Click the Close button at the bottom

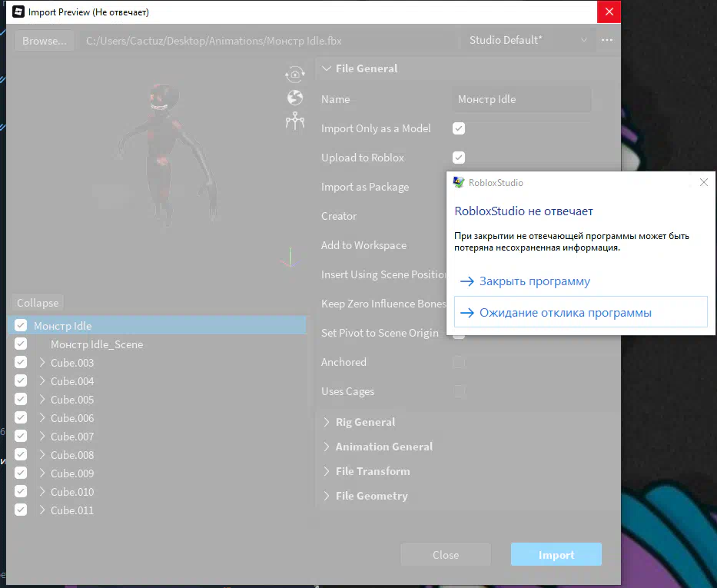coord(446,555)
